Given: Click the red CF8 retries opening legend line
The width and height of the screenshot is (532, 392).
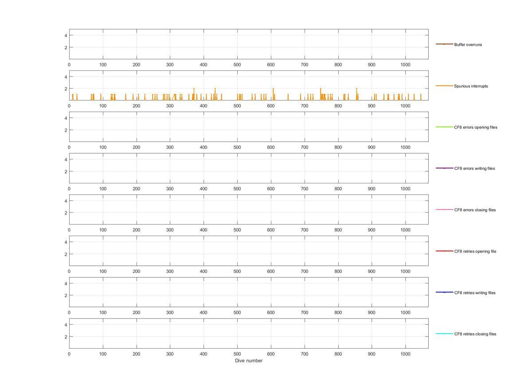Looking at the screenshot, I should pyautogui.click(x=444, y=251).
